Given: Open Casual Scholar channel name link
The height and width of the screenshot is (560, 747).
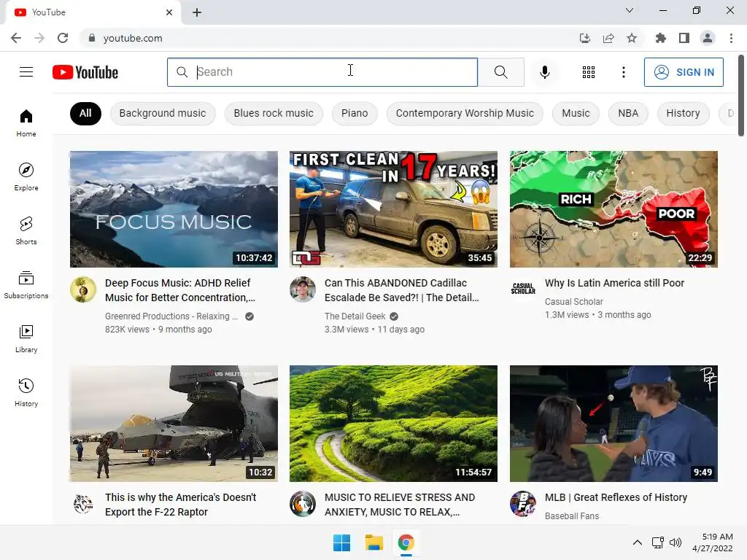Looking at the screenshot, I should tap(573, 301).
